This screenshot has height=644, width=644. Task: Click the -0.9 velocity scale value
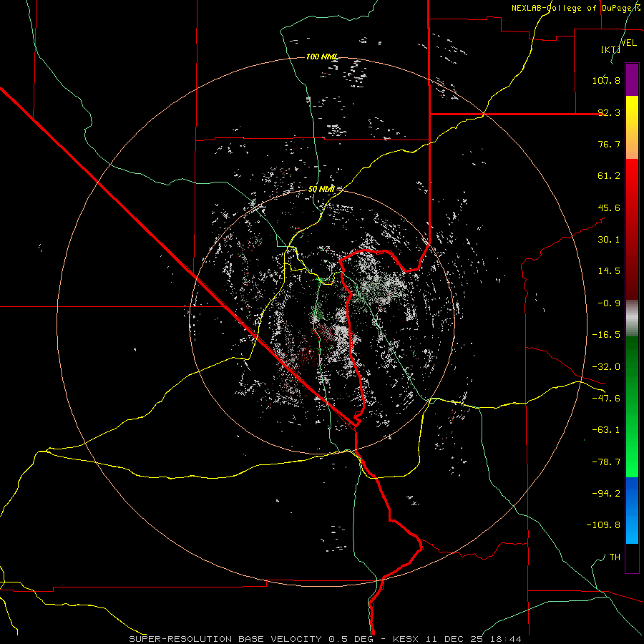tap(609, 303)
